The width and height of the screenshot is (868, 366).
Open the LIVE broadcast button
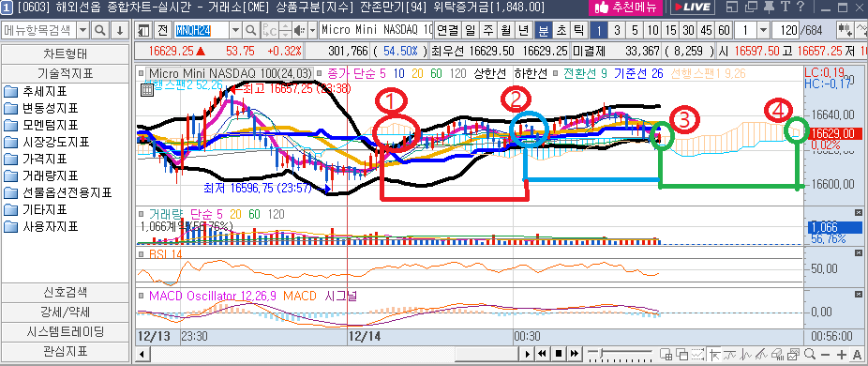tap(693, 8)
